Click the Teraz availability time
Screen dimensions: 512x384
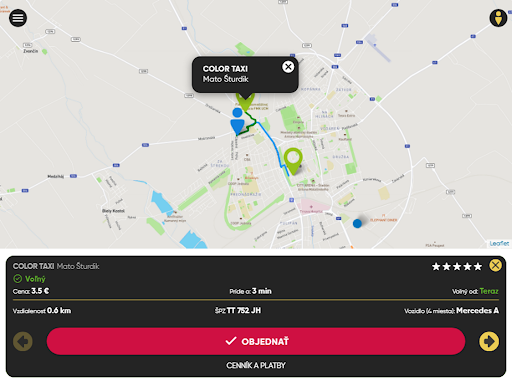point(489,291)
